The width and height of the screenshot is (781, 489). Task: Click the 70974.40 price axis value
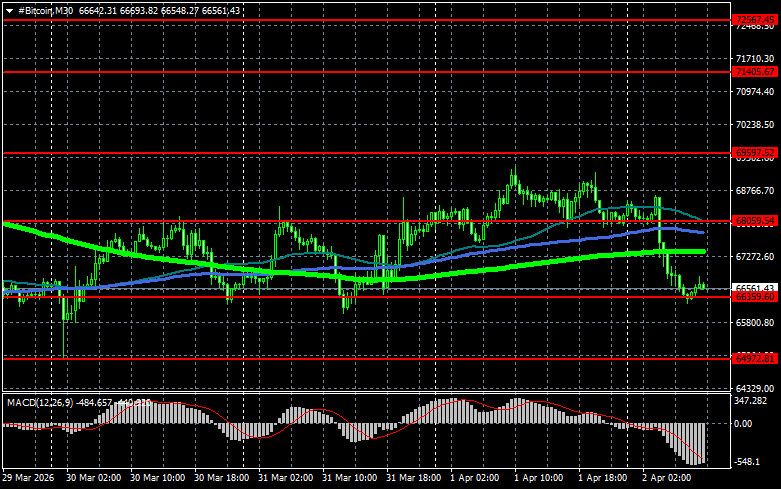(755, 92)
